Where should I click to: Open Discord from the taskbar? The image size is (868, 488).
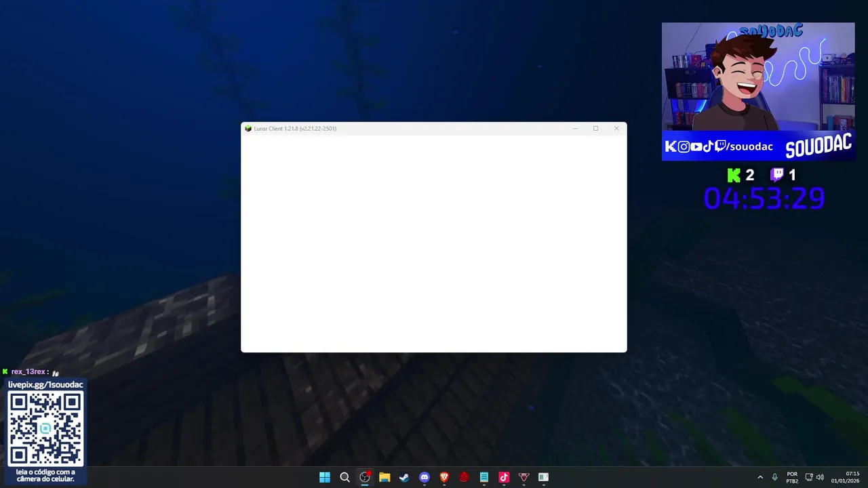click(425, 477)
